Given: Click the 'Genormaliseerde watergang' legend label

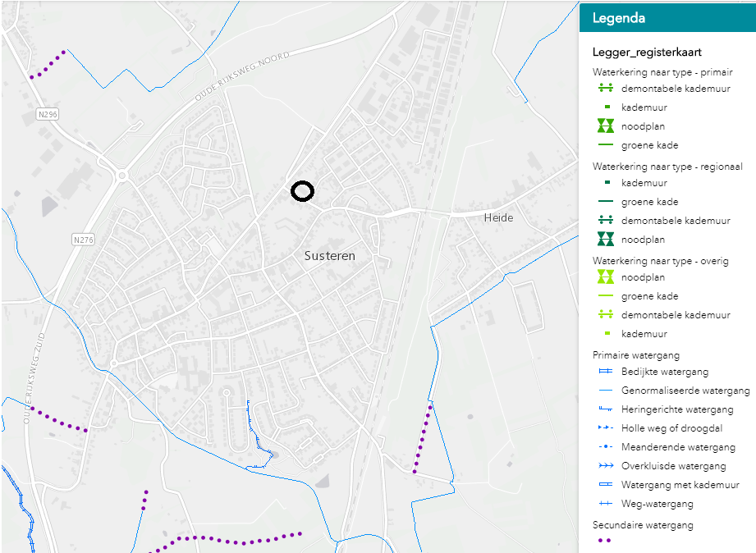Looking at the screenshot, I should coord(685,391).
